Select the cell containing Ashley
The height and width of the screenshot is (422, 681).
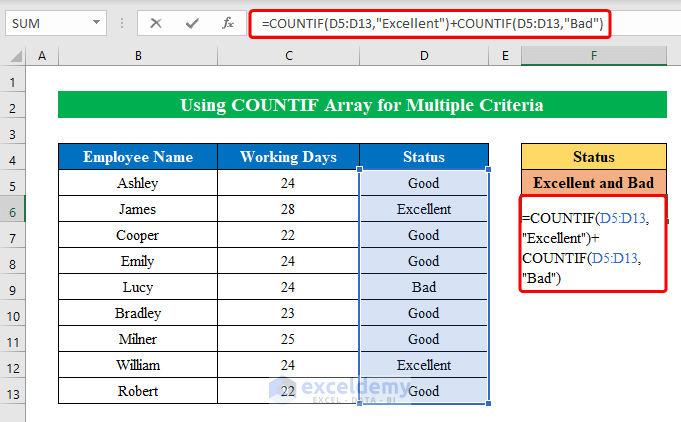click(x=138, y=183)
